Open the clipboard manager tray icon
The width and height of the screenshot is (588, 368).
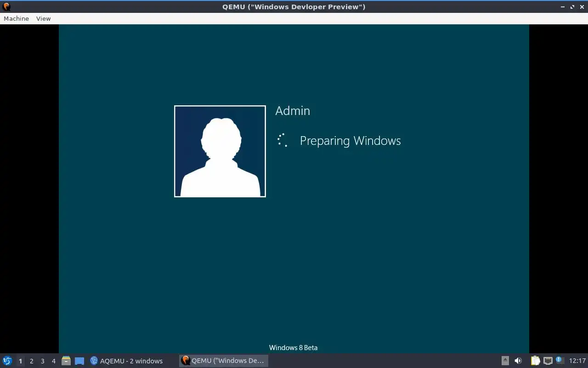(535, 361)
